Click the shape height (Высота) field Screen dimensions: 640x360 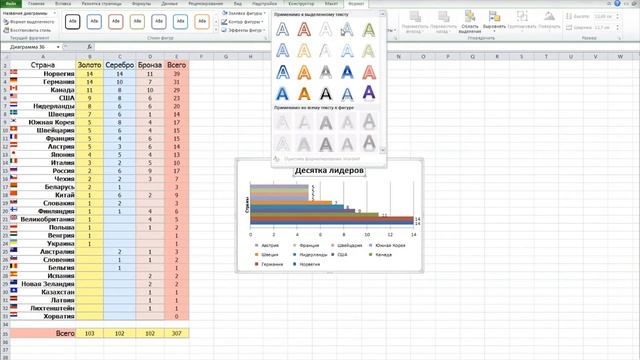[x=603, y=16]
